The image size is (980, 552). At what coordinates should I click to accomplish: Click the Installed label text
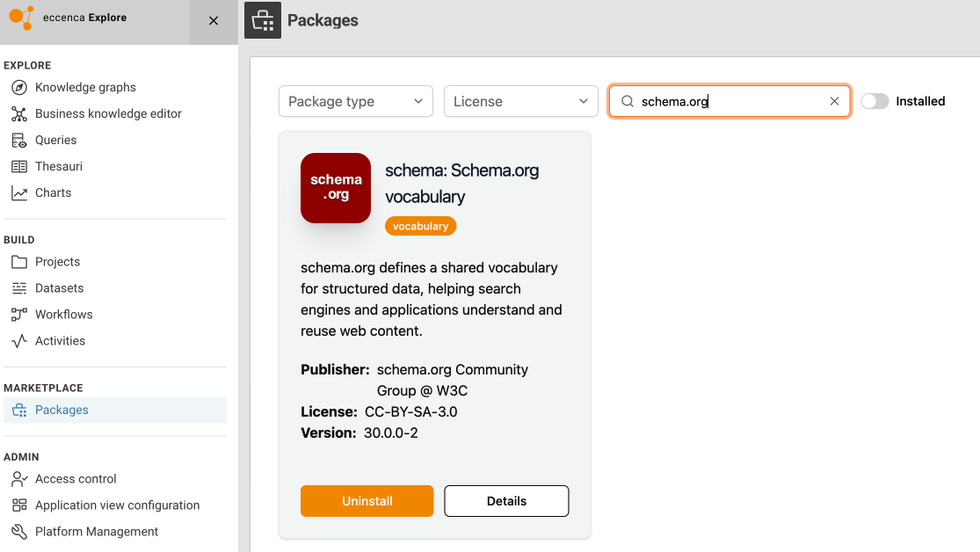[x=920, y=101]
